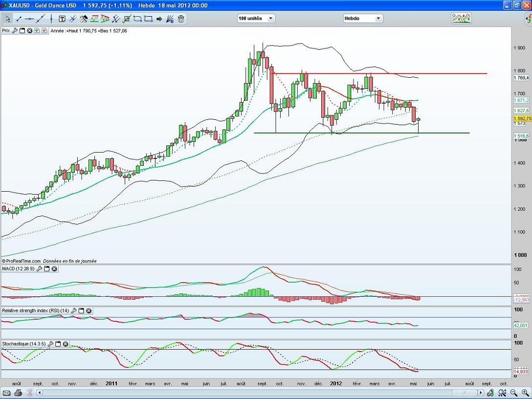Send chart via envelope icon
Image resolution: width=532 pixels, height=399 pixels.
7,393
